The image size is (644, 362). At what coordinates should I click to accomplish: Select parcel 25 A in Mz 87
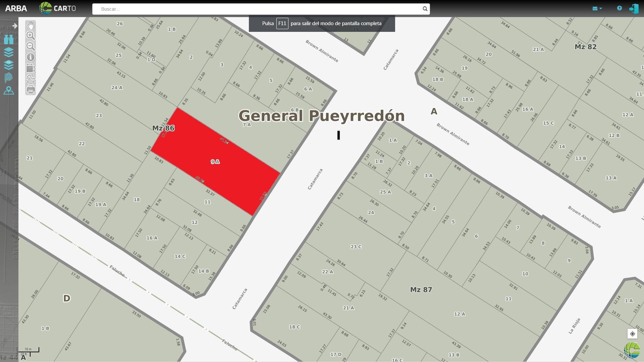(385, 192)
